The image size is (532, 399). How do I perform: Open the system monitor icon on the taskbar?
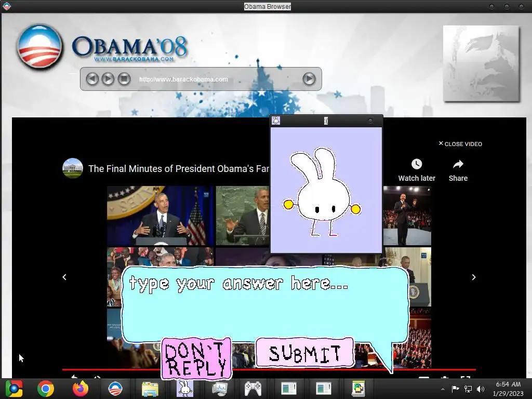click(x=220, y=389)
